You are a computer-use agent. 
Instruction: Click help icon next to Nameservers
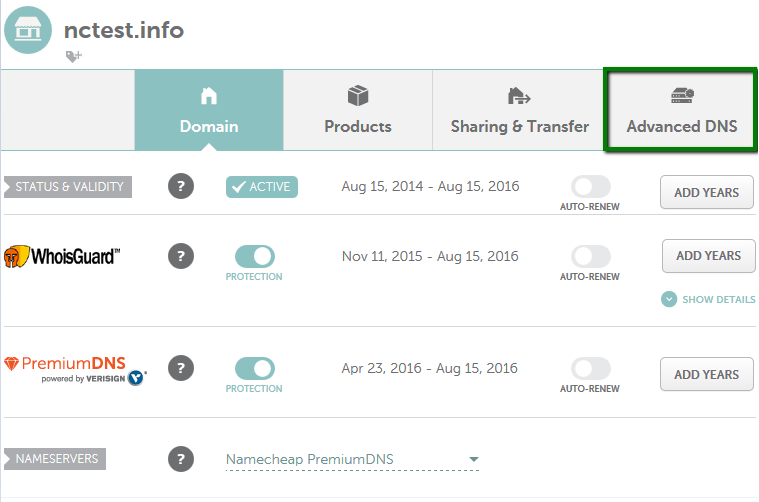pos(180,459)
